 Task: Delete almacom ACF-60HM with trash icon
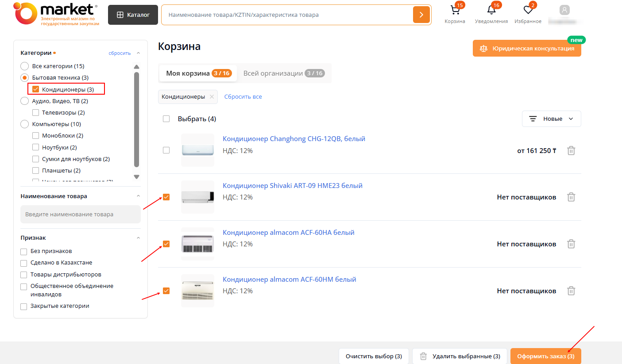(x=572, y=291)
